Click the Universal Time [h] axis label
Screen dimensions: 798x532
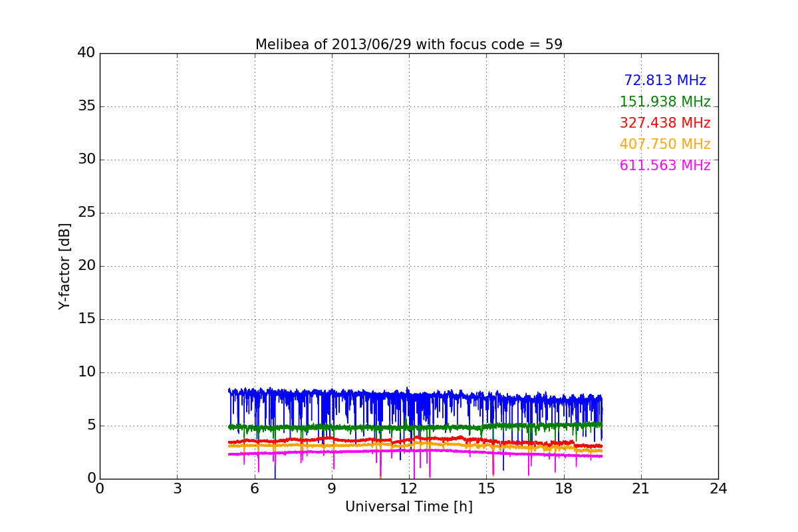409,507
